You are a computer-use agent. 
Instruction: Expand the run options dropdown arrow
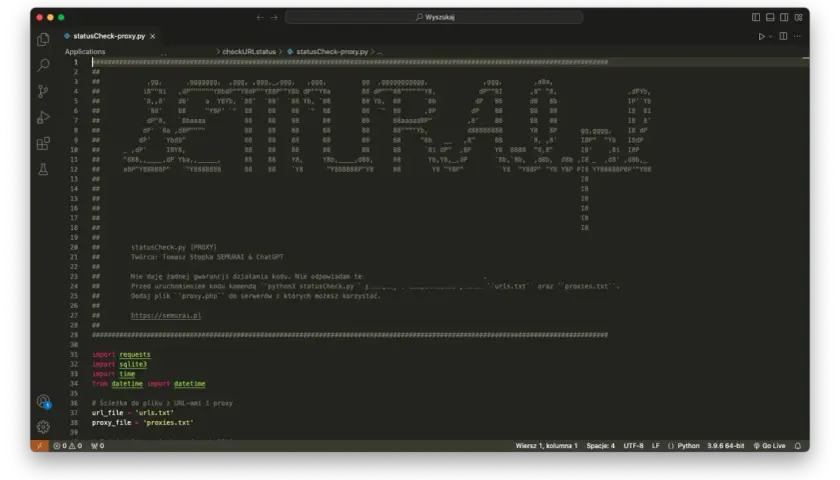770,36
